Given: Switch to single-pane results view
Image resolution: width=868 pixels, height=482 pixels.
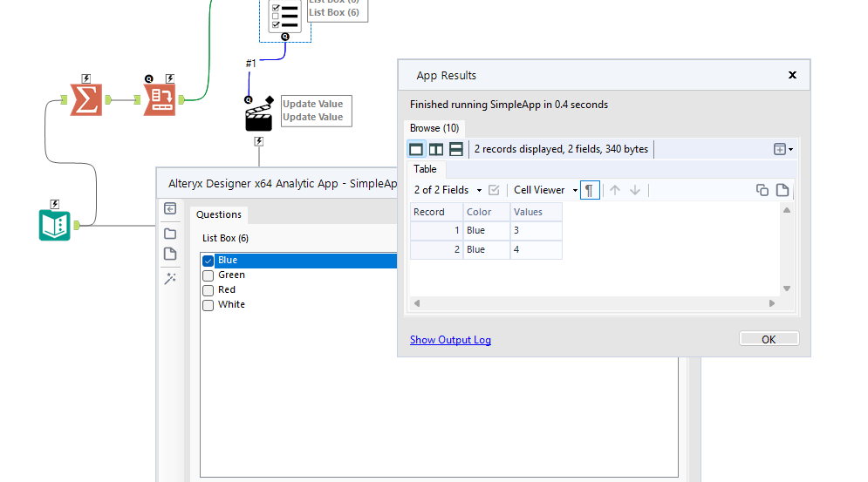Looking at the screenshot, I should coord(416,149).
